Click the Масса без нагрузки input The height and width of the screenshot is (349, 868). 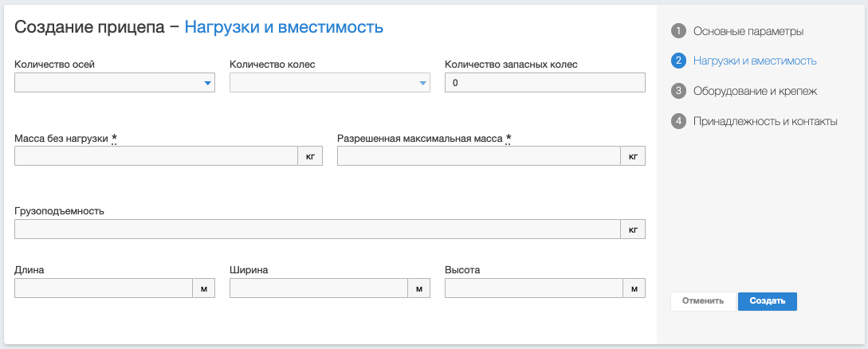156,156
